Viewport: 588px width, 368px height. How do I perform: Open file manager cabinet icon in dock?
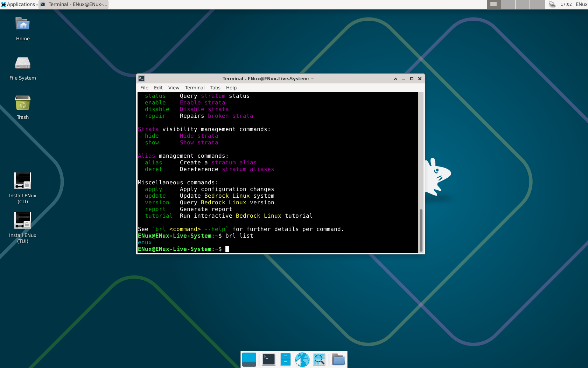[x=286, y=360]
